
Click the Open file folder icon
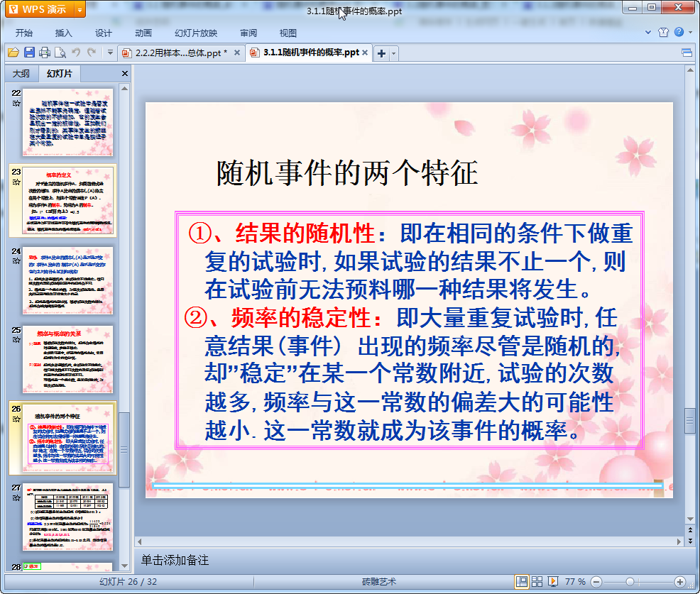click(x=13, y=53)
